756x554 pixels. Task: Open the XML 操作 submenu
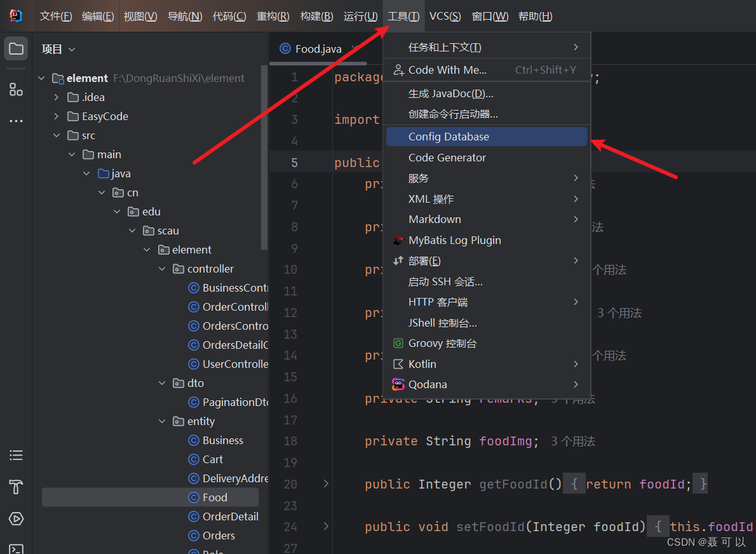487,199
